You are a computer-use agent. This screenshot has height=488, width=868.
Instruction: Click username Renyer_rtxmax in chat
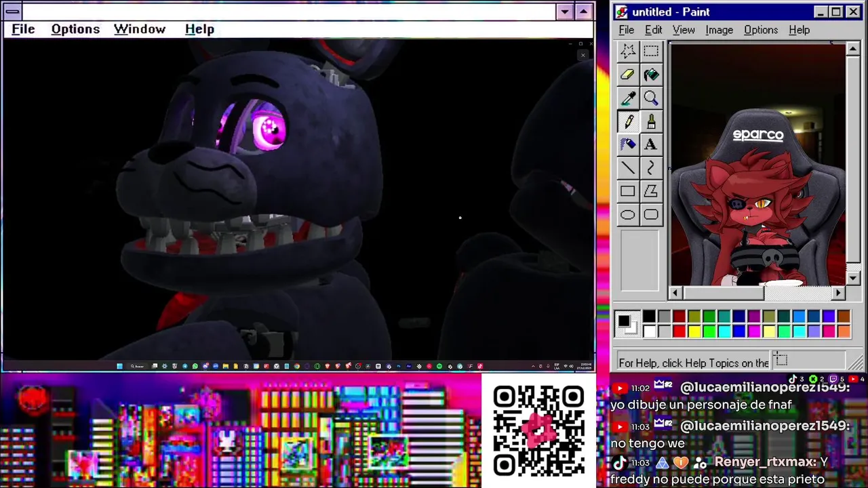[x=765, y=462]
